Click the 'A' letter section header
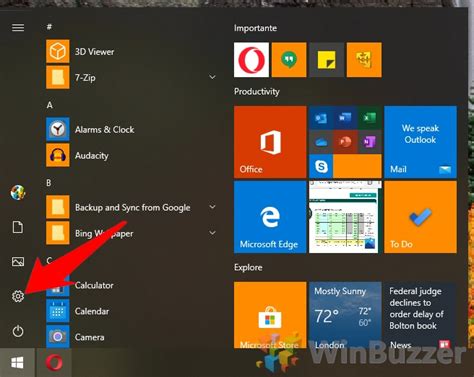474x377 pixels. 50,105
